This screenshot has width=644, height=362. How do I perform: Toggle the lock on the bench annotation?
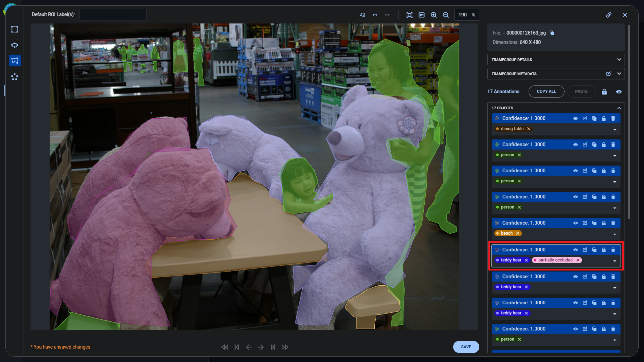coord(604,223)
